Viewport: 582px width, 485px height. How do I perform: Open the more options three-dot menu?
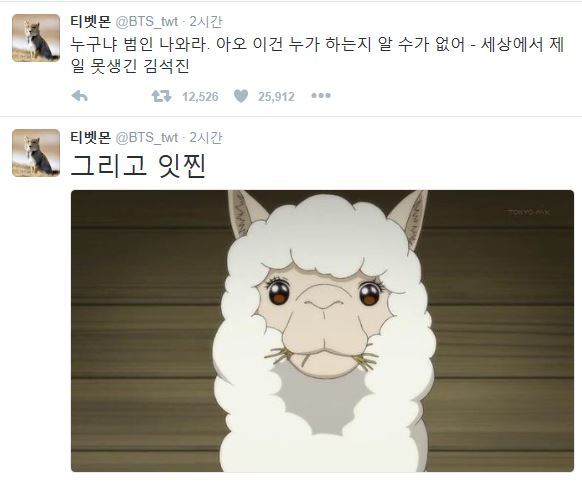321,96
